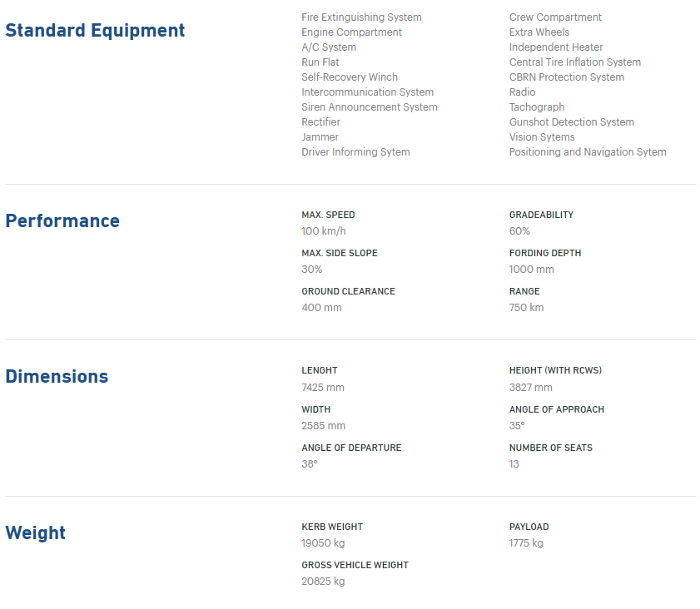Screen dimensions: 700x609
Task: Click the GRADEABILITY label
Action: [541, 215]
